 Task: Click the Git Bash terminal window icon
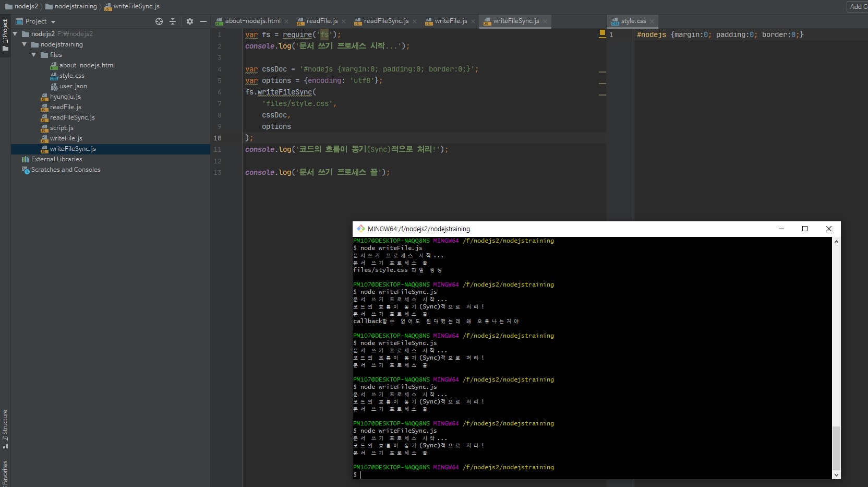[x=360, y=229]
